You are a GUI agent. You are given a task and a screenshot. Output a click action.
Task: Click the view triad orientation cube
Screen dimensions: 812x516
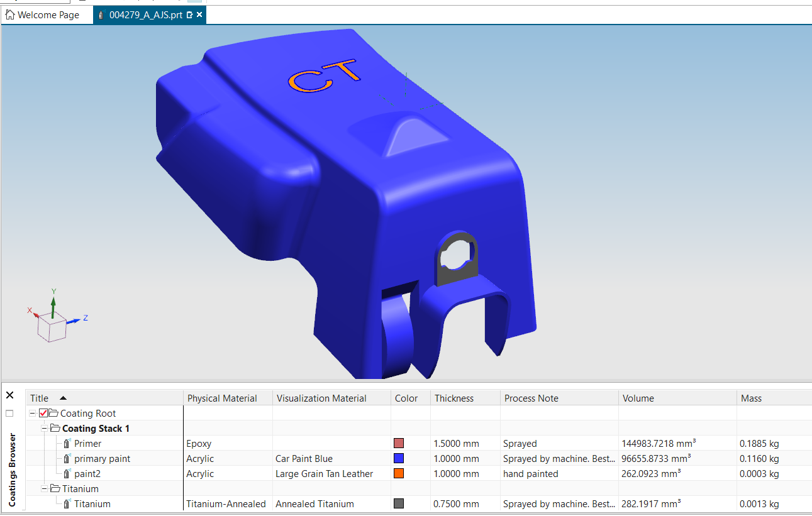point(52,327)
